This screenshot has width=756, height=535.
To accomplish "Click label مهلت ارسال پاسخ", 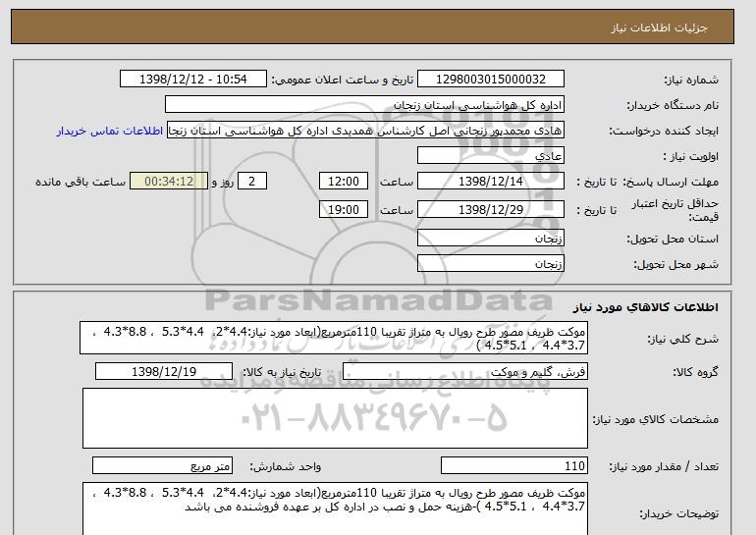I will tap(671, 182).
